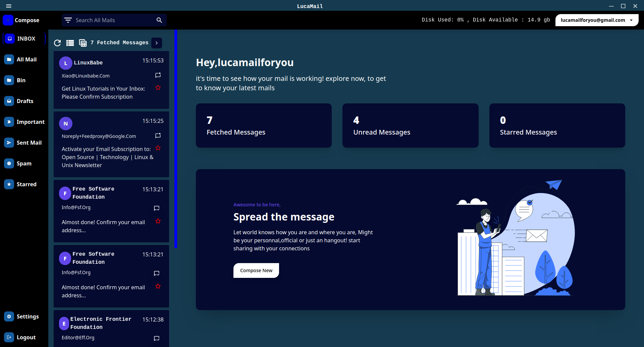Open the Spam folder
Screen dimensions: 644x347
pyautogui.click(x=23, y=163)
